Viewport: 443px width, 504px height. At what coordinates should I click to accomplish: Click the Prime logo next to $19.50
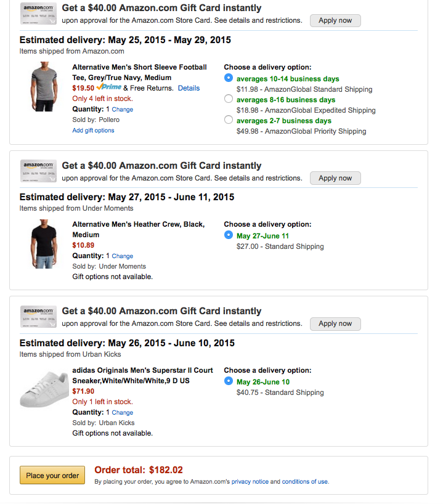coord(109,88)
